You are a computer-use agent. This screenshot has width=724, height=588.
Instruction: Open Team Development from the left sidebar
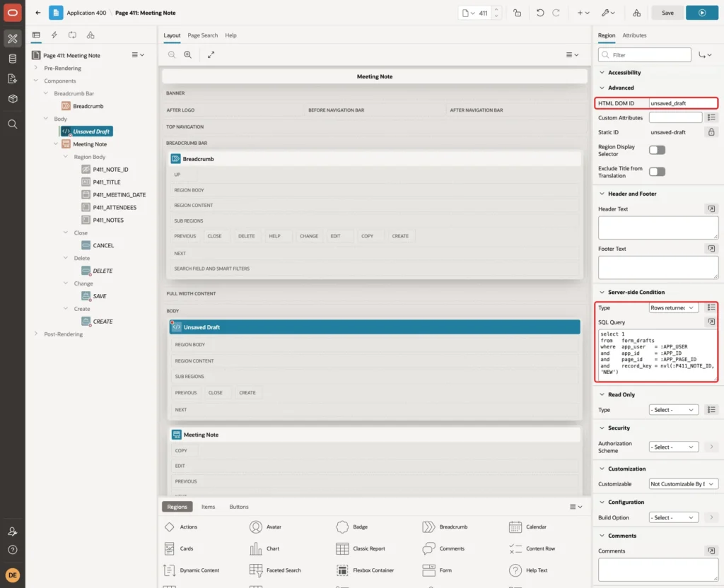[13, 78]
